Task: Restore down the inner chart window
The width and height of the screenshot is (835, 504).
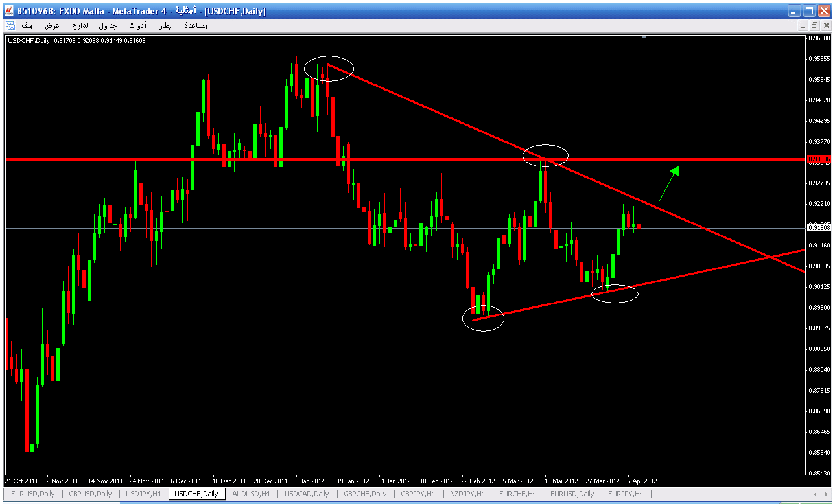Action: (814, 25)
